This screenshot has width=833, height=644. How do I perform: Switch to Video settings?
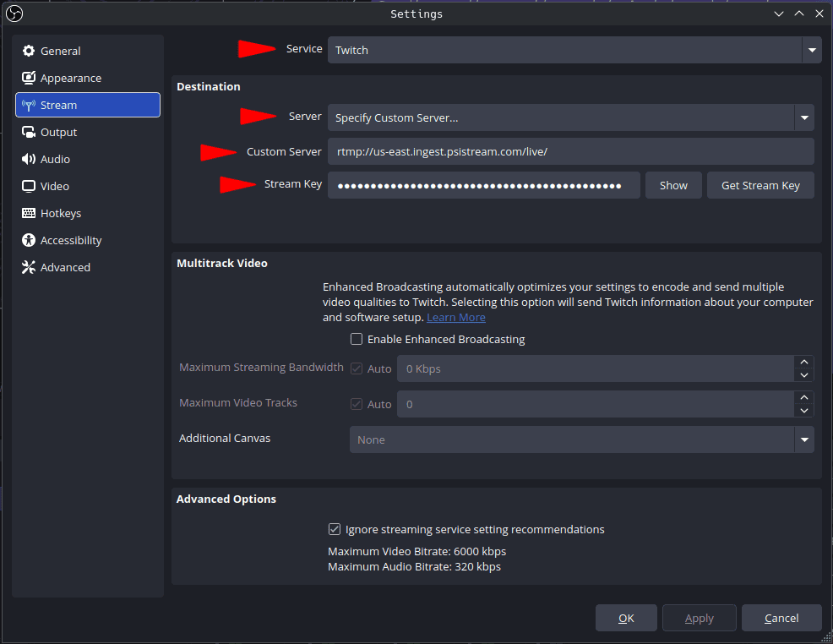[x=88, y=187]
